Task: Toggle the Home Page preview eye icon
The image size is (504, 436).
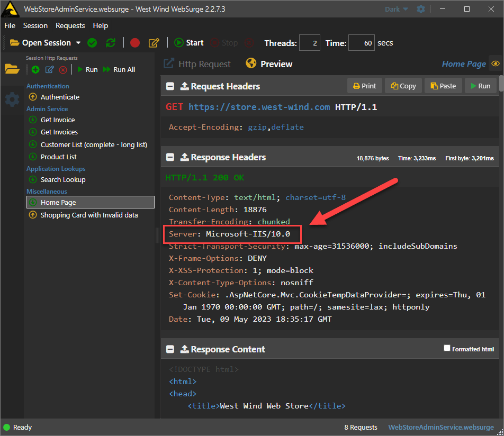Action: 496,63
